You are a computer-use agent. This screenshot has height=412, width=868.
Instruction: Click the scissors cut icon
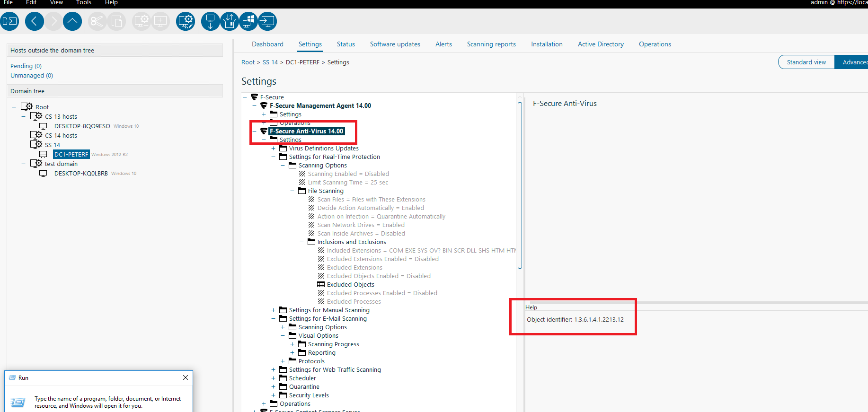[97, 21]
